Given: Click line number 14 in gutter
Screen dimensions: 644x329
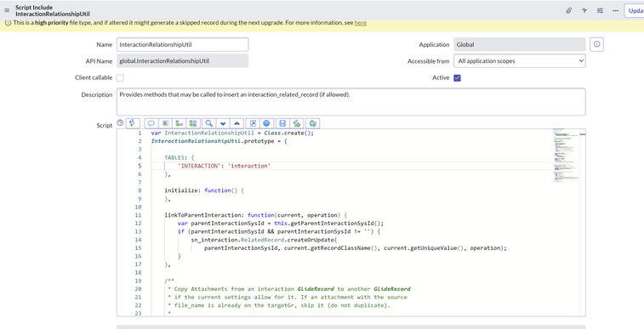Looking at the screenshot, I should (x=138, y=240).
